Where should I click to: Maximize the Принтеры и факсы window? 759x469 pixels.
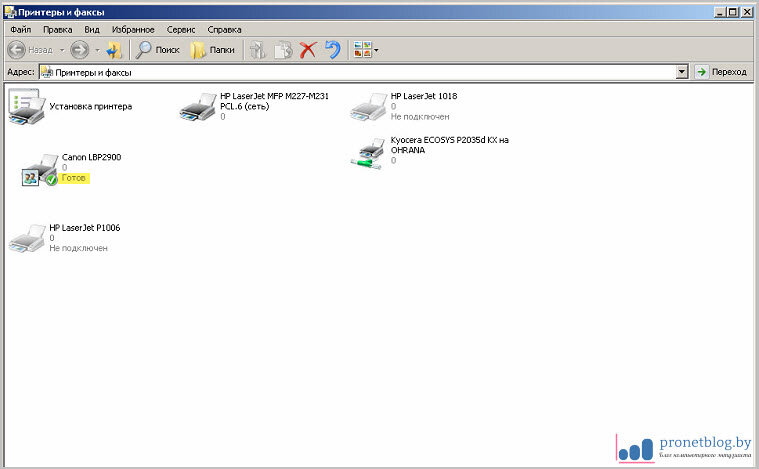[733, 13]
